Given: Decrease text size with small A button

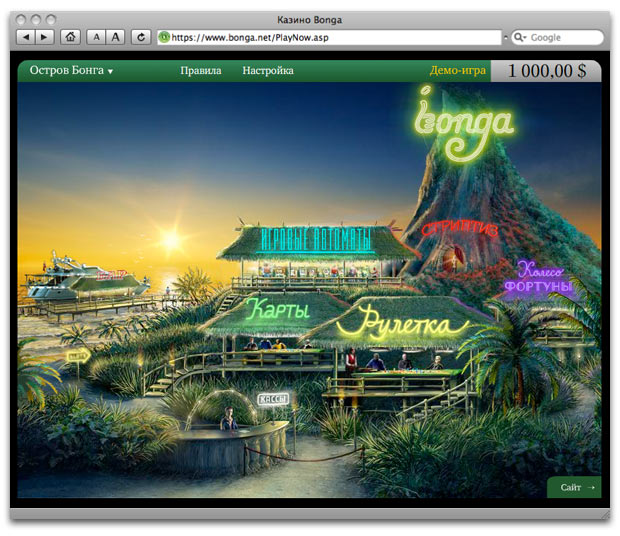Looking at the screenshot, I should pos(96,37).
